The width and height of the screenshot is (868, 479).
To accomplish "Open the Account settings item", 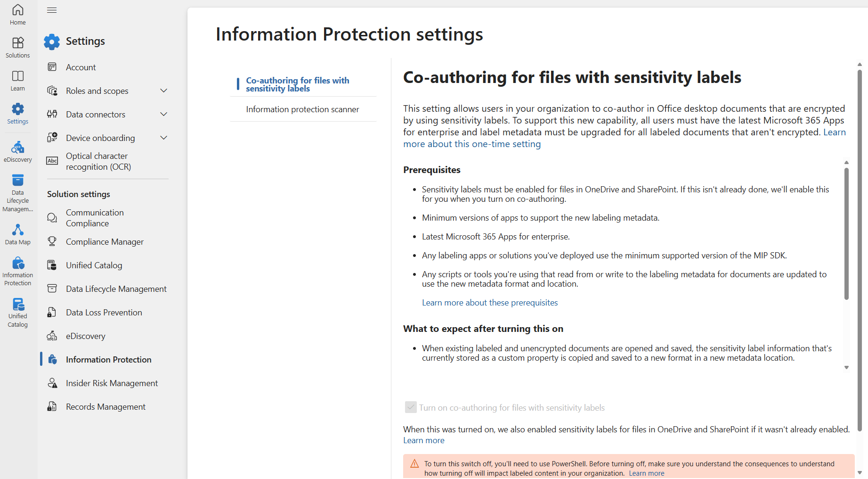I will coord(81,67).
